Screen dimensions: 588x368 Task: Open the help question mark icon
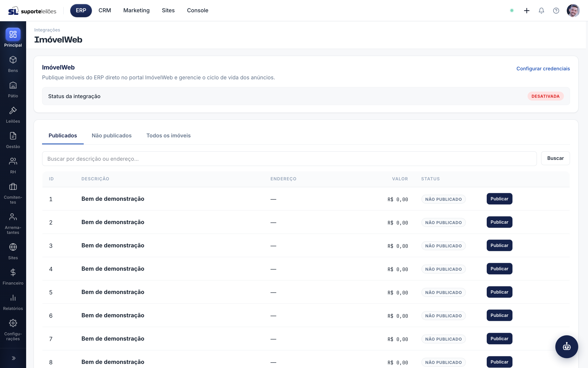[556, 10]
